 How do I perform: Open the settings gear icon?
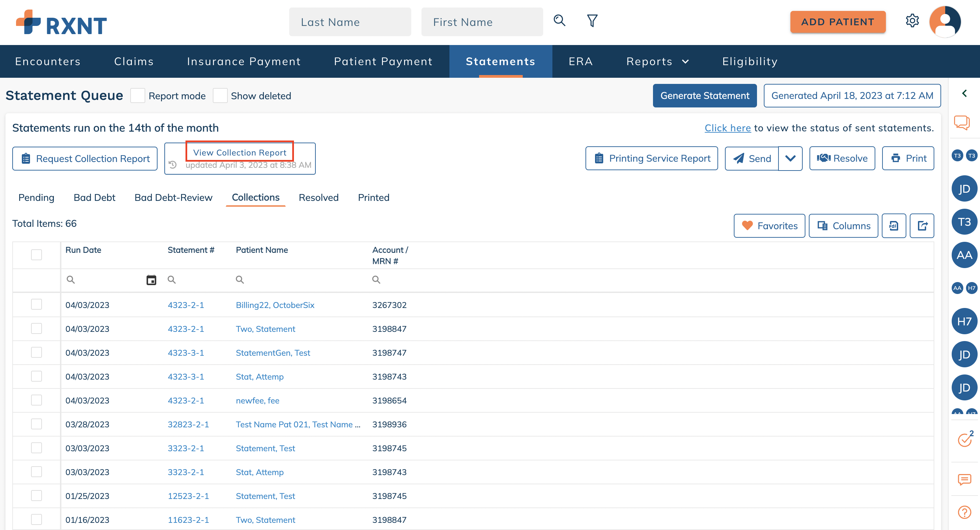tap(912, 21)
